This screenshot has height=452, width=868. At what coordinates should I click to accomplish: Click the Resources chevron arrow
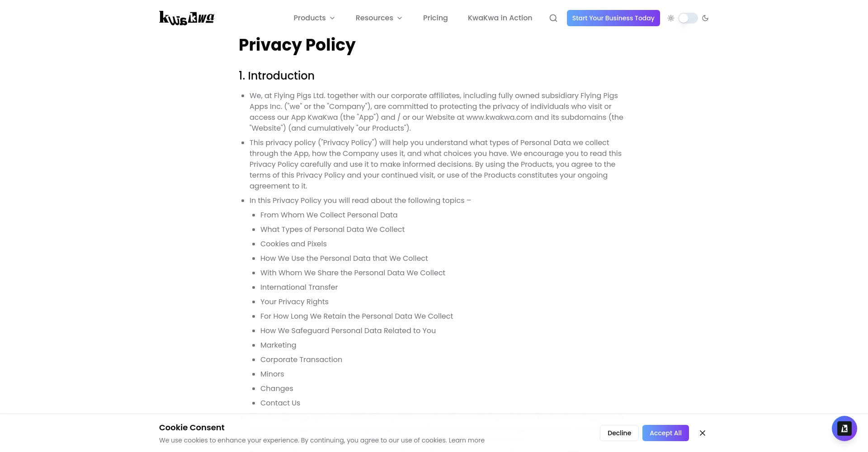click(x=400, y=18)
